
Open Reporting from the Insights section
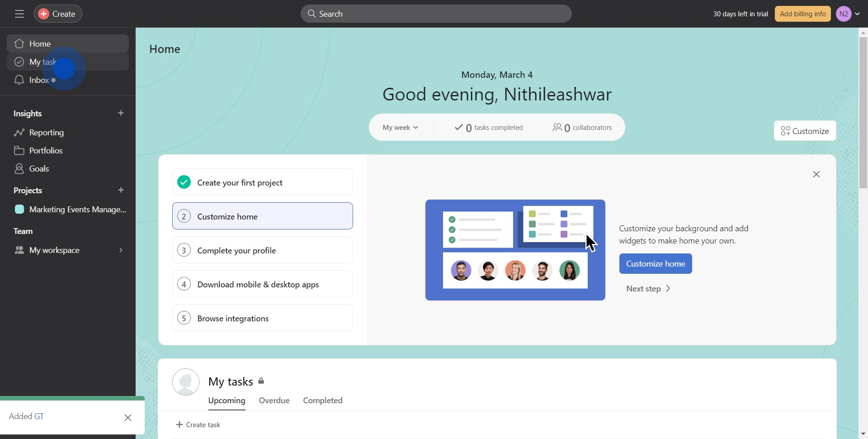point(46,133)
